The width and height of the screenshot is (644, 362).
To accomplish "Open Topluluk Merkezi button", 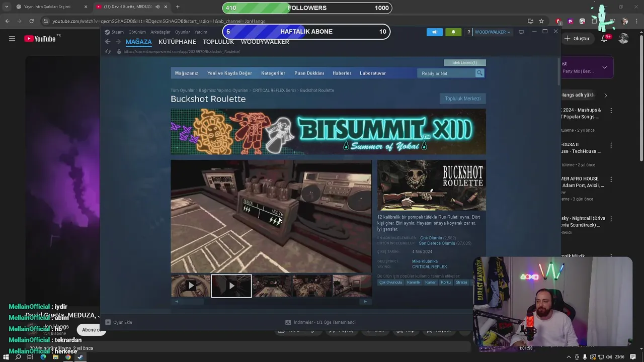I will click(x=463, y=99).
